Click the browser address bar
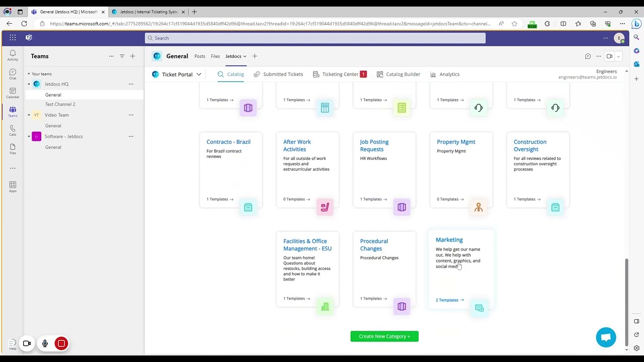This screenshot has height=362, width=644. coord(270,24)
